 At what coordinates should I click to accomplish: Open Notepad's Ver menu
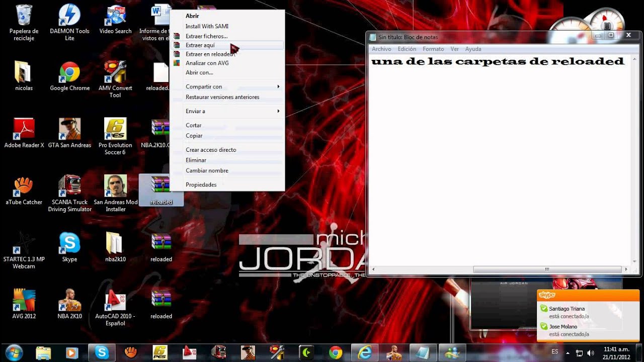click(x=454, y=49)
